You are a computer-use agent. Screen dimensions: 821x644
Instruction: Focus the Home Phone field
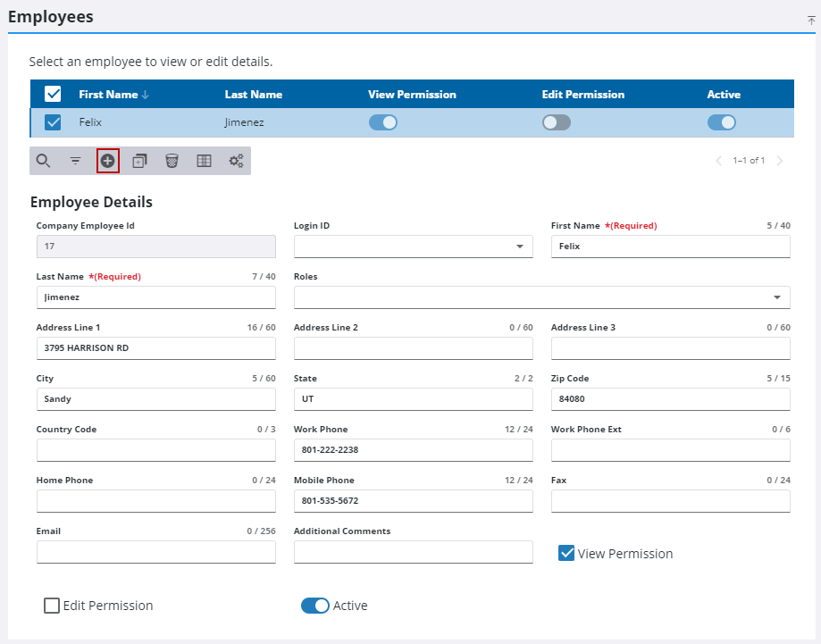[x=156, y=500]
